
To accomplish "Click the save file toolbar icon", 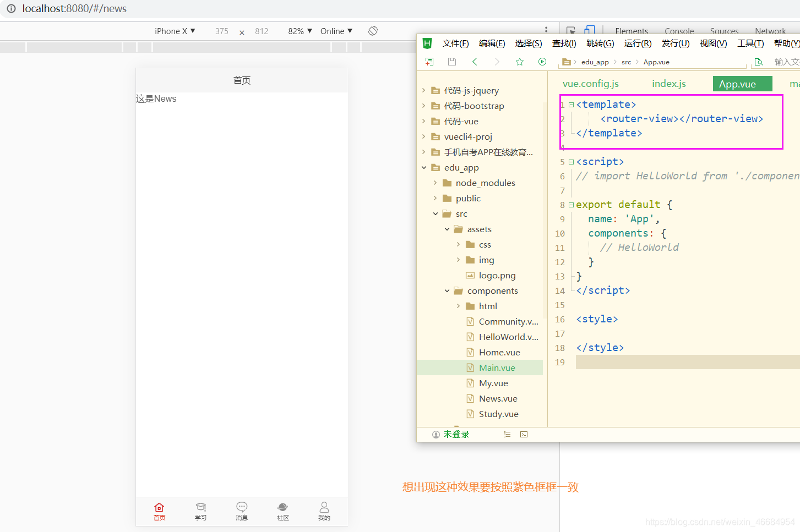I will click(x=452, y=62).
